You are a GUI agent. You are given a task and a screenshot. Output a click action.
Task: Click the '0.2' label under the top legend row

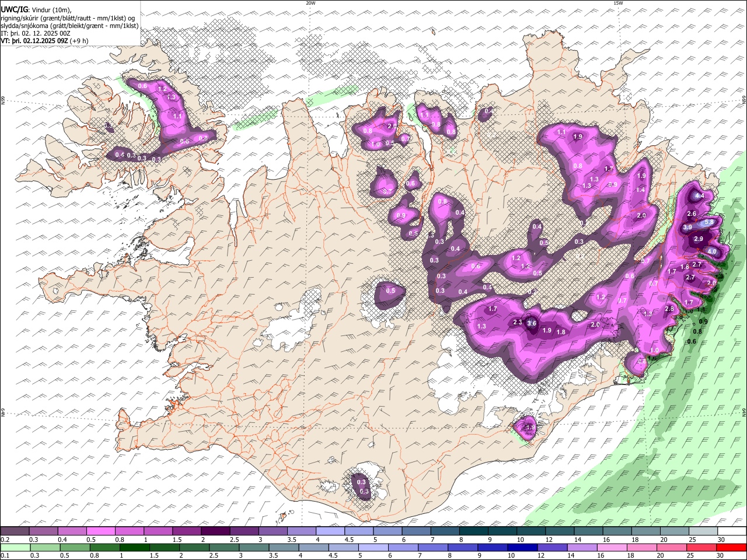[5, 540]
